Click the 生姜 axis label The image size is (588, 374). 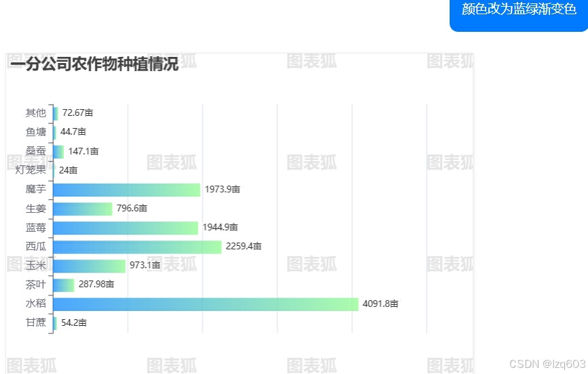click(36, 209)
